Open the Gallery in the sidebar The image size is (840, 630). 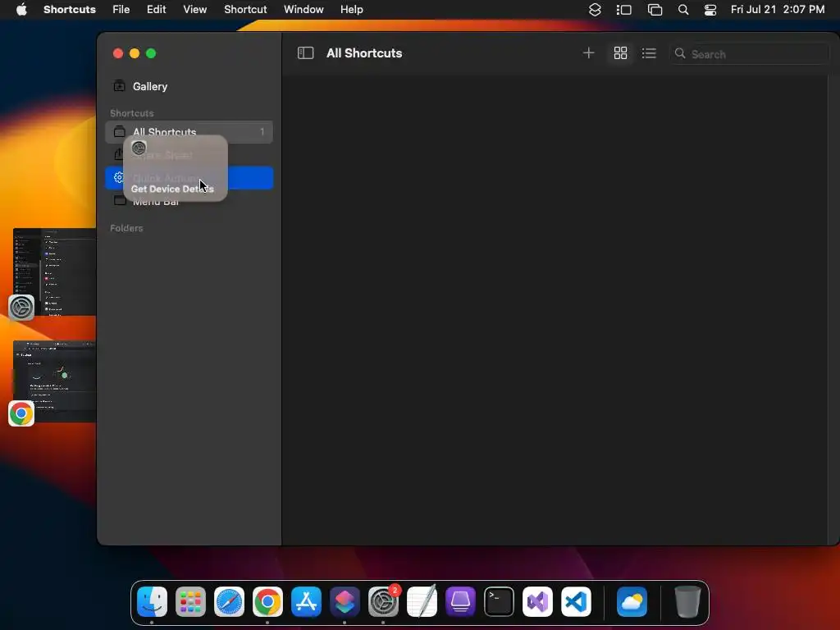coord(189,86)
